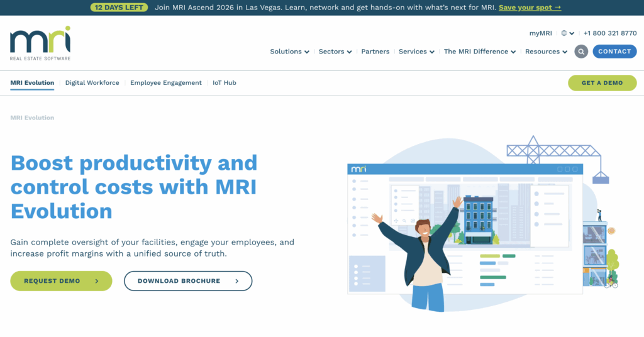Screen dimensions: 644x337
Task: Expand the language selector chevron
Action: (x=572, y=34)
